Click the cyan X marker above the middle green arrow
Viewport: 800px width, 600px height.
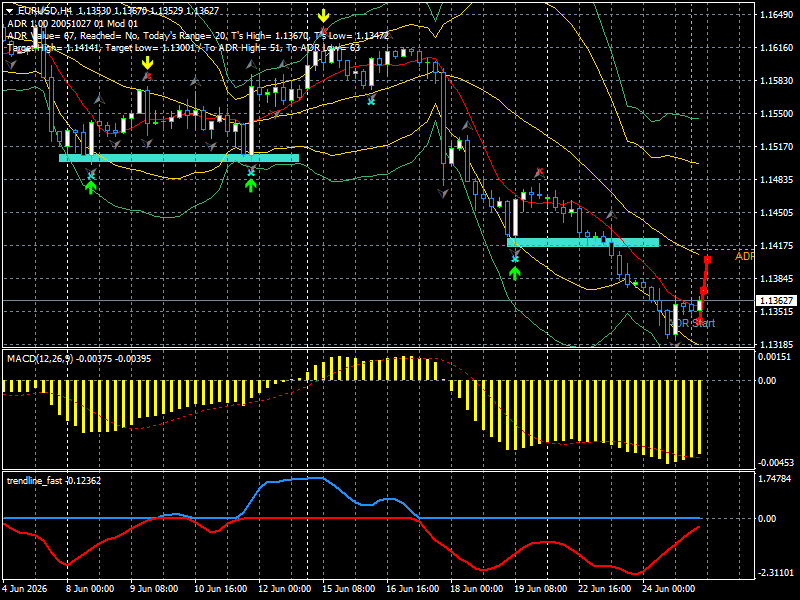pyautogui.click(x=251, y=173)
